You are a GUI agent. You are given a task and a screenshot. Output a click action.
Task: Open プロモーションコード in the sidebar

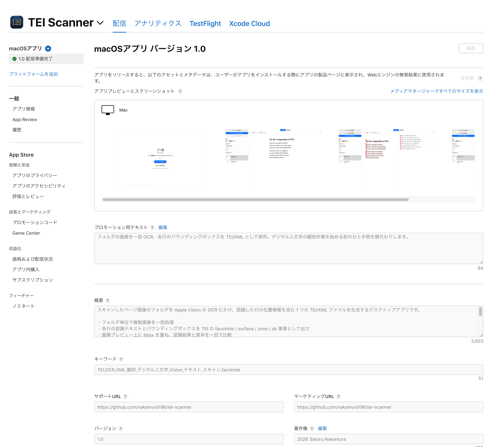coord(35,222)
